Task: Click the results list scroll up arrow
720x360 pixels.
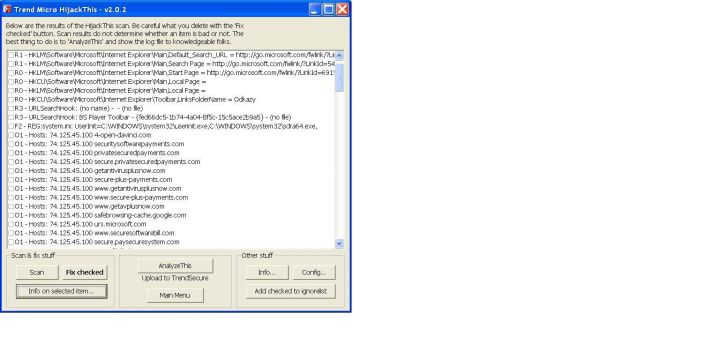Action: [339, 55]
